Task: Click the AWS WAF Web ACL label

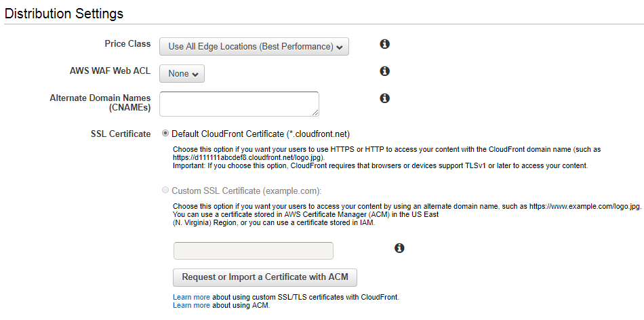Action: pos(110,71)
